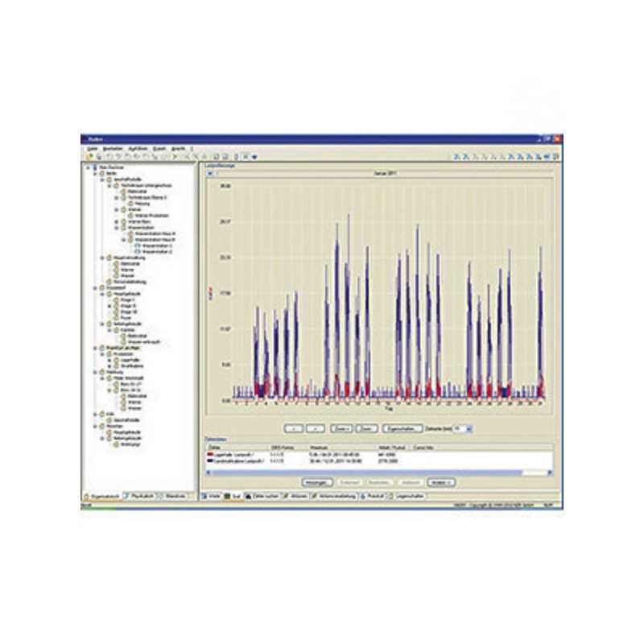
Task: Click the first yellow toolbar icon
Action: (x=89, y=157)
